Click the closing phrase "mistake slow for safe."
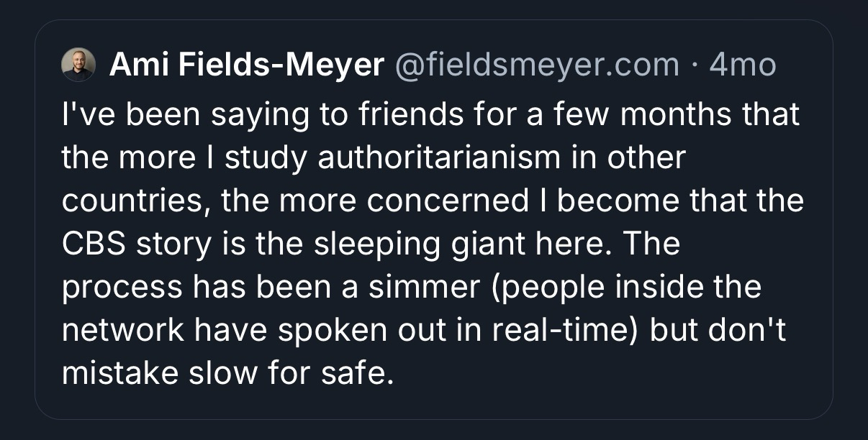The image size is (868, 440). [228, 374]
